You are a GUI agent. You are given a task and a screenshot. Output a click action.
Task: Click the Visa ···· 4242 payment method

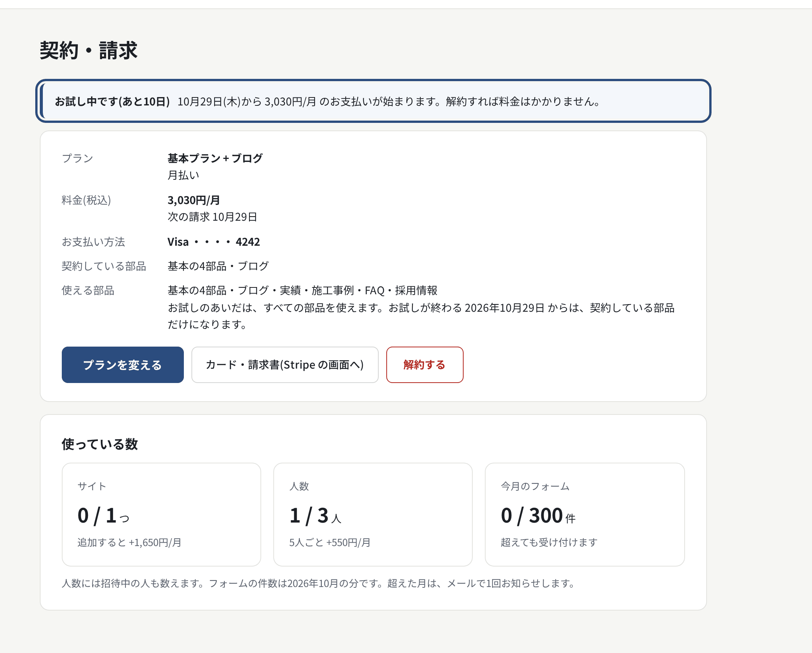[214, 242]
